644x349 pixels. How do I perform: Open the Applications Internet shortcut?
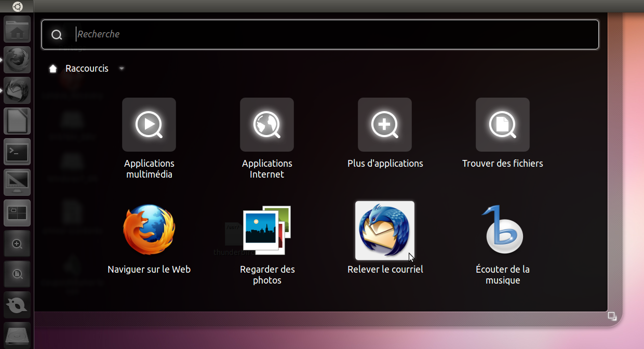pyautogui.click(x=267, y=125)
